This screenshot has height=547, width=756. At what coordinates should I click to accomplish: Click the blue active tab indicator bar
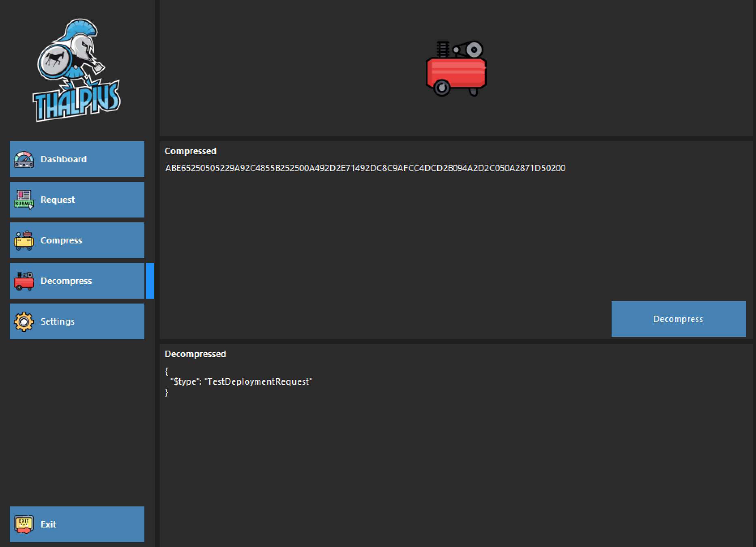point(150,281)
